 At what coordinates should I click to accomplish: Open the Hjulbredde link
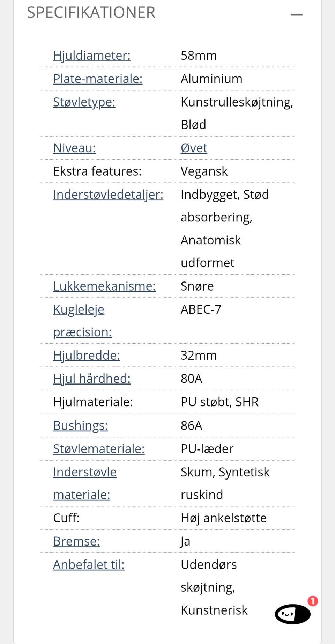point(87,355)
